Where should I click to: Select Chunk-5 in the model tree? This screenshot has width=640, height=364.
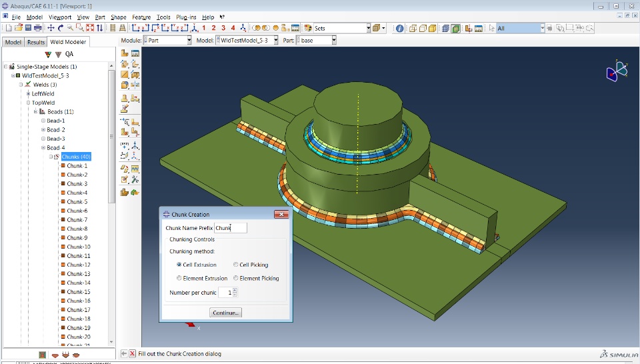pyautogui.click(x=77, y=202)
